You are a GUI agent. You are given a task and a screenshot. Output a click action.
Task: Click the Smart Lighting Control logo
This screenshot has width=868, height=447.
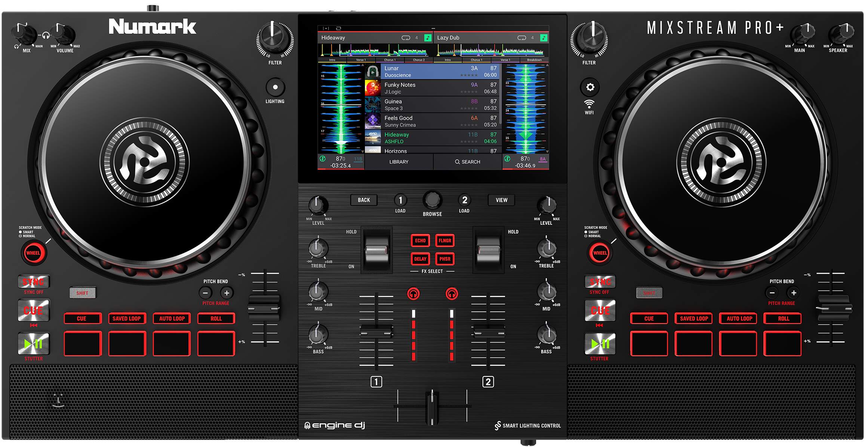pyautogui.click(x=527, y=426)
